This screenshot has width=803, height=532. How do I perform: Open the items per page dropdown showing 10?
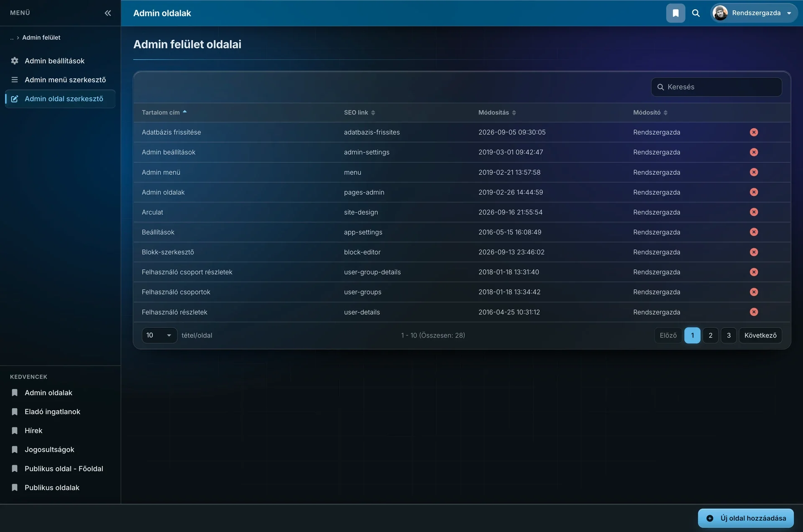(x=159, y=335)
